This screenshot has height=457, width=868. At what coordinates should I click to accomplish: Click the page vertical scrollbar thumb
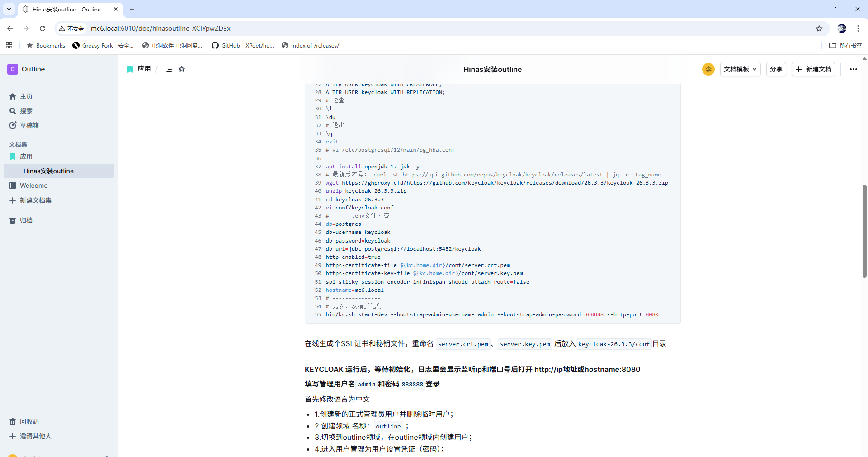864,231
